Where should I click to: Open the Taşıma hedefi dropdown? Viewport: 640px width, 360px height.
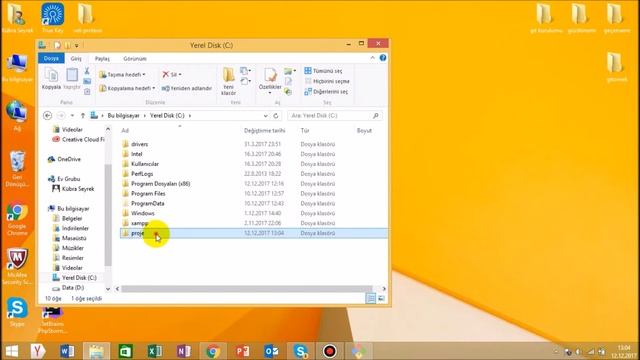[122, 75]
